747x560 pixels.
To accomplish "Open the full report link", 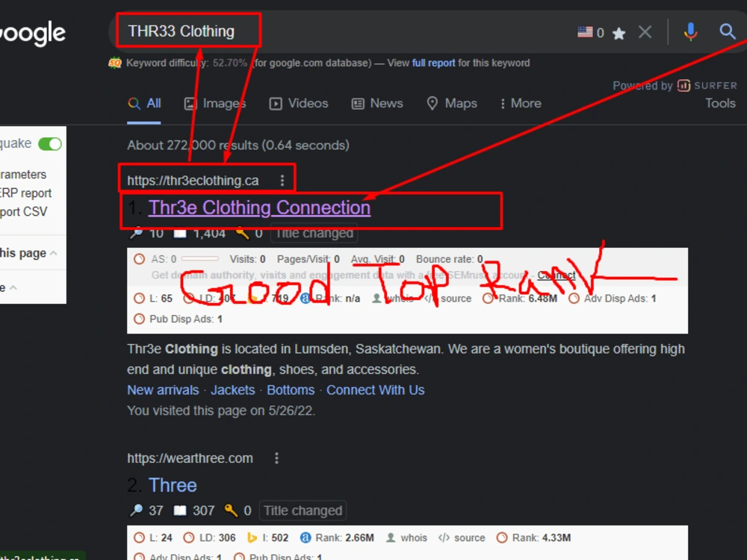I will tap(433, 63).
